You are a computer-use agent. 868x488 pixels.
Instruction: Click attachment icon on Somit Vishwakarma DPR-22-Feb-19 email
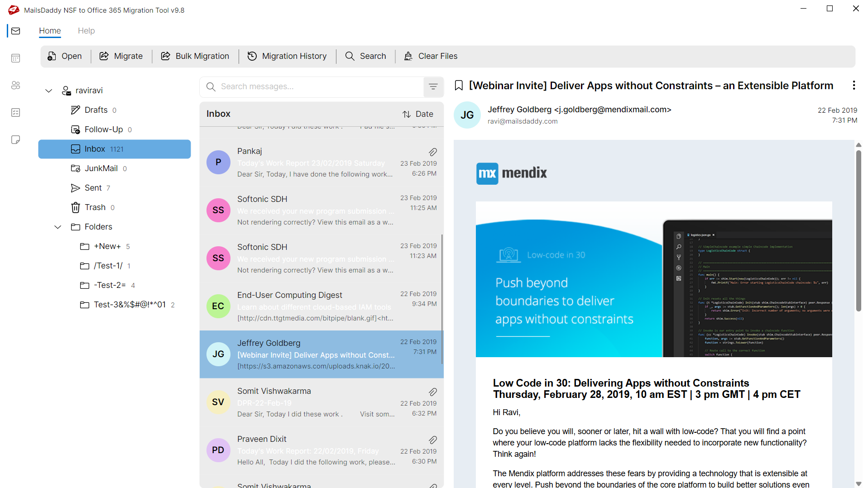[x=433, y=392]
